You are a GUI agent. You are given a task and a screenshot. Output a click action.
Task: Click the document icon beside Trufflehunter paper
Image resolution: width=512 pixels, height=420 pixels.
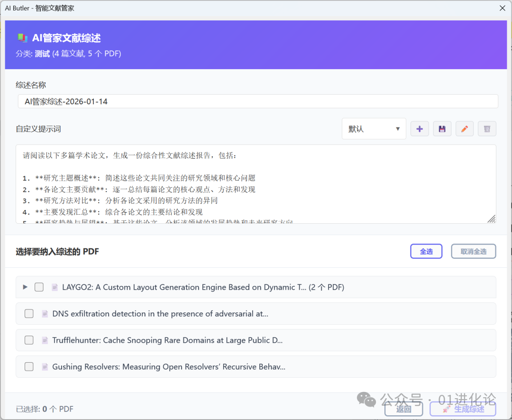45,340
